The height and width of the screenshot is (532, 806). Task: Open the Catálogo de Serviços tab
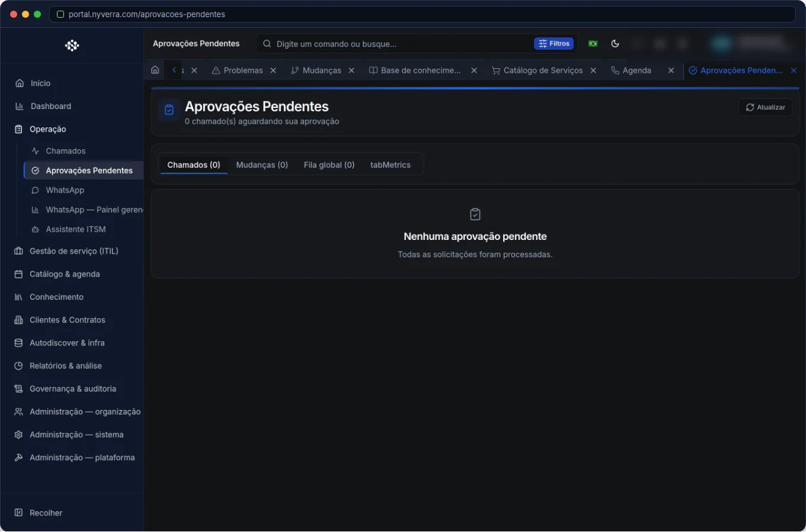coord(538,70)
